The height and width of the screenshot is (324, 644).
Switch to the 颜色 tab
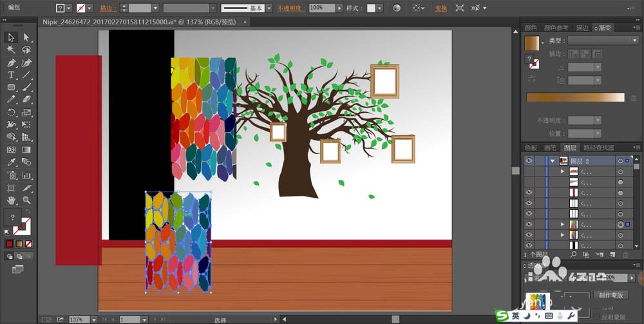click(x=531, y=28)
